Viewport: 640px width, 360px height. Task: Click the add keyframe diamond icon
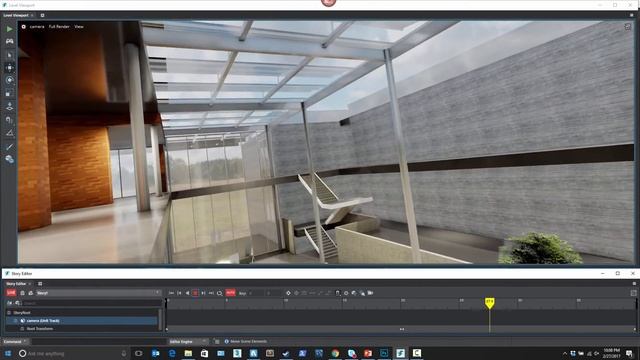click(x=289, y=293)
